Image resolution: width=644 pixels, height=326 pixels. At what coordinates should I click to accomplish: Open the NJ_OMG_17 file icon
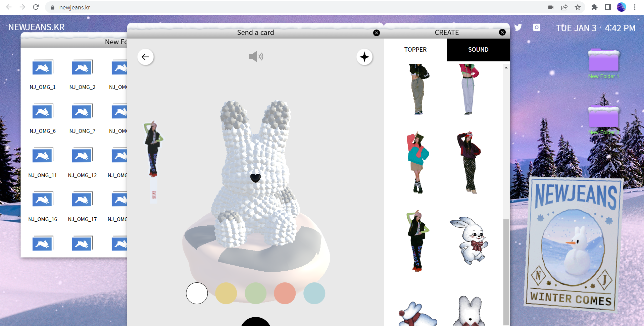tap(82, 199)
